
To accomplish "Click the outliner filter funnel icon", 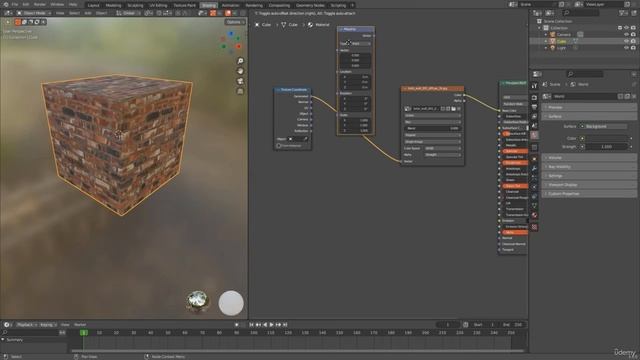I will click(x=622, y=13).
